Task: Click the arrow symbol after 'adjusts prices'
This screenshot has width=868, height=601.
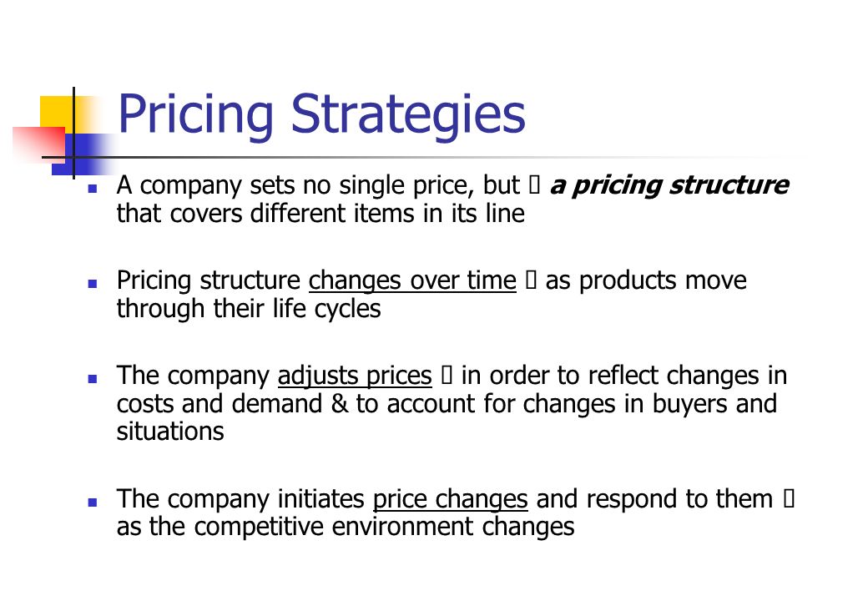Action: click(x=447, y=376)
